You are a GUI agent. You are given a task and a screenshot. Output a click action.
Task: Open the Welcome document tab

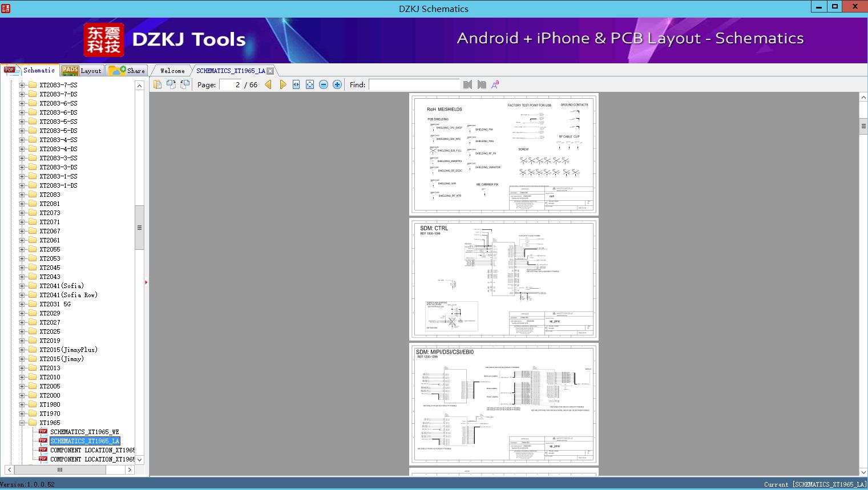(172, 71)
